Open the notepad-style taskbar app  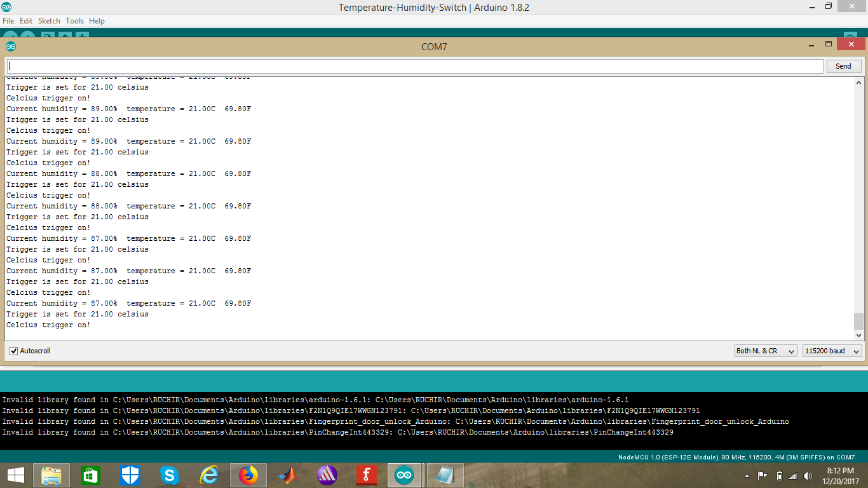[445, 475]
